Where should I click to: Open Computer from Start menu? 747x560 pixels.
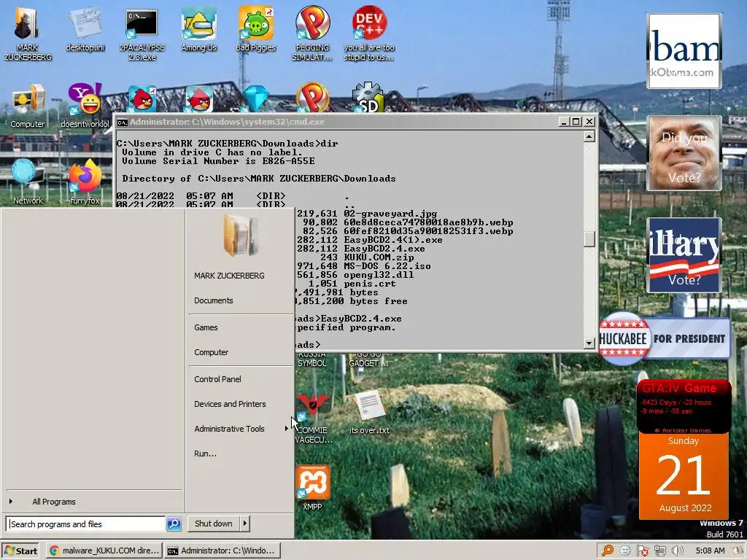coord(211,352)
